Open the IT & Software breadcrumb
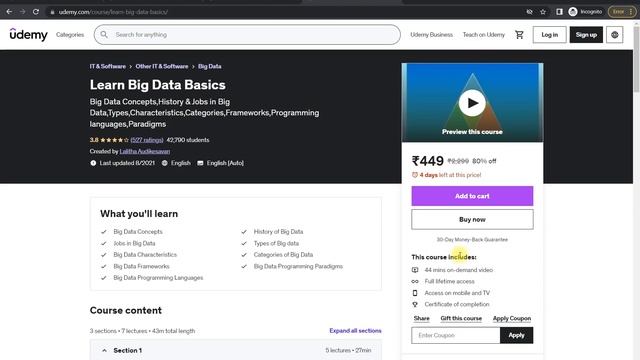Viewport: 640px width, 360px height. coord(108,66)
